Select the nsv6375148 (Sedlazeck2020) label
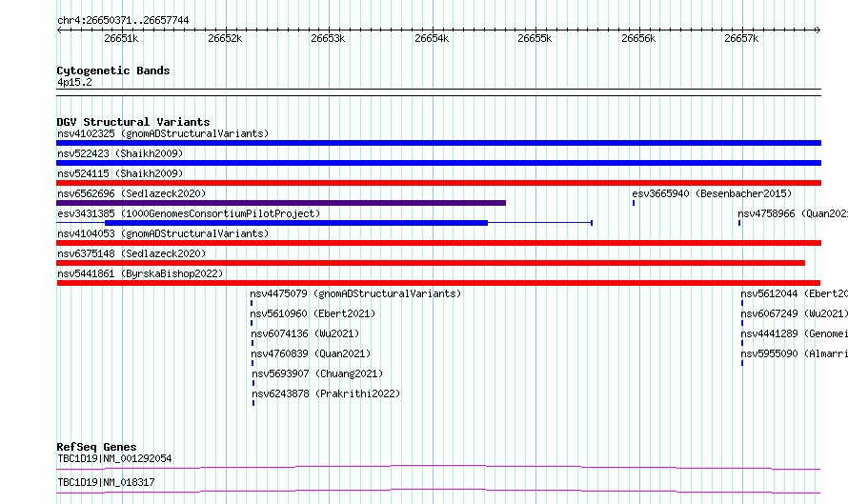This screenshot has height=504, width=848. point(131,253)
